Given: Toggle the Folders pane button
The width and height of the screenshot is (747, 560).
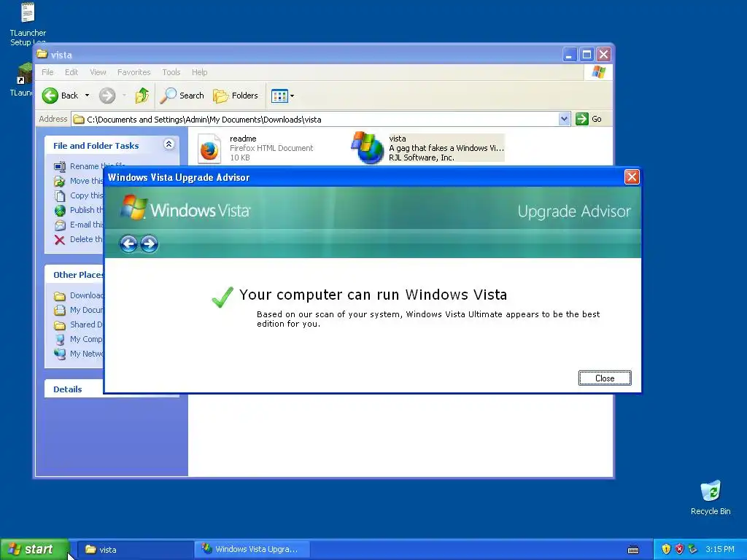Looking at the screenshot, I should point(236,96).
